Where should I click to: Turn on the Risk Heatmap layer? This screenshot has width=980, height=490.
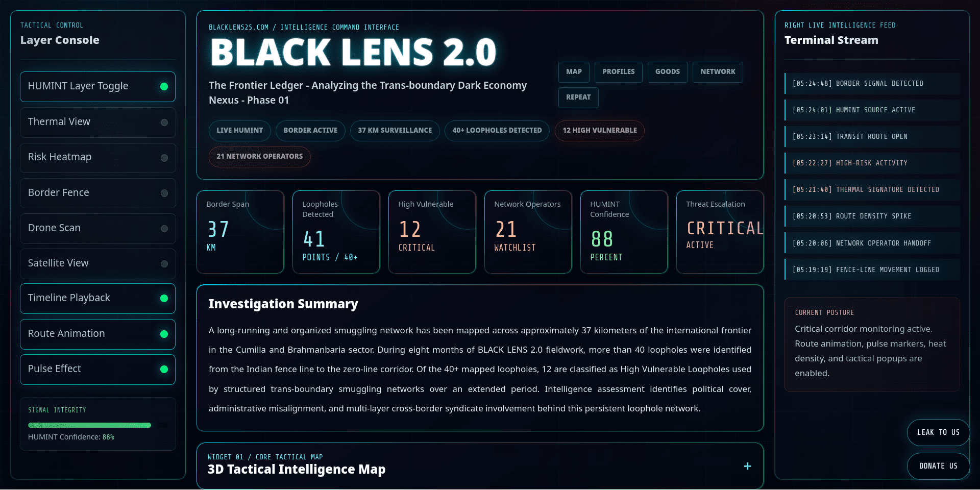click(97, 158)
